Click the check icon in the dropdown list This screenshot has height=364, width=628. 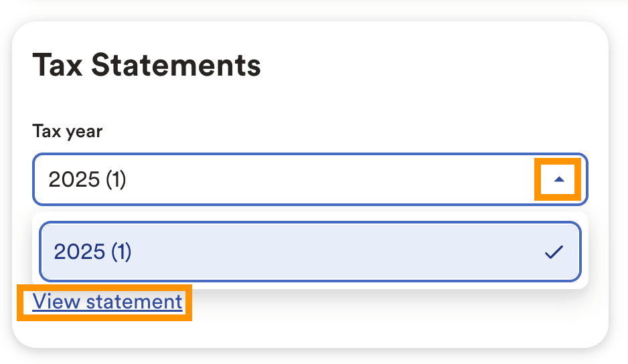554,252
